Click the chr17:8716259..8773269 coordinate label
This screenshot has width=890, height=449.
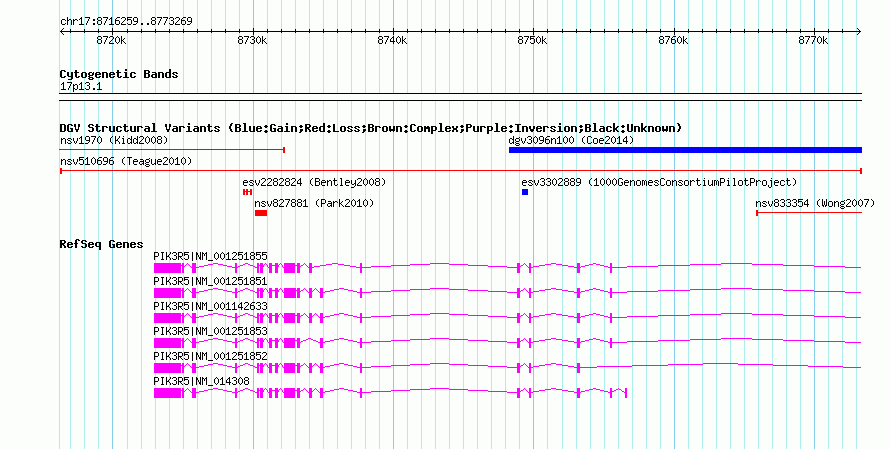126,22
